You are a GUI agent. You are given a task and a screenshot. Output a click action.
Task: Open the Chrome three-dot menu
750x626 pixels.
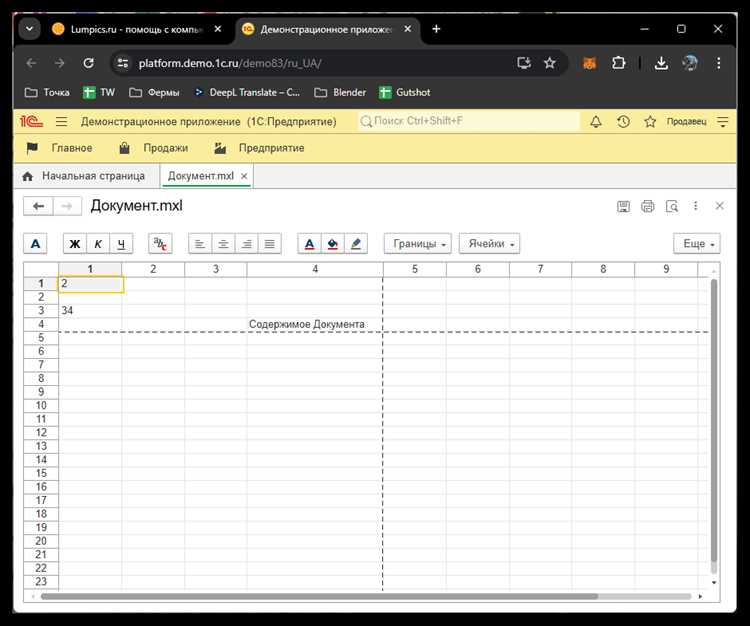(x=718, y=63)
